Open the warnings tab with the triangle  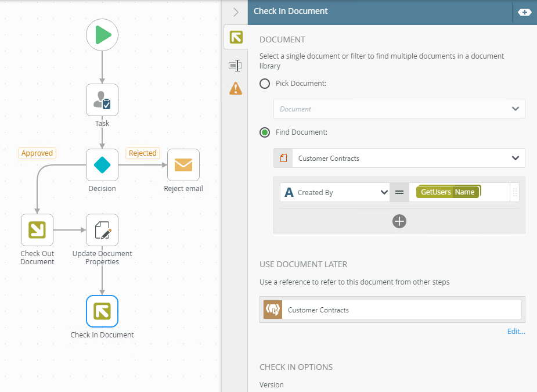[x=236, y=88]
